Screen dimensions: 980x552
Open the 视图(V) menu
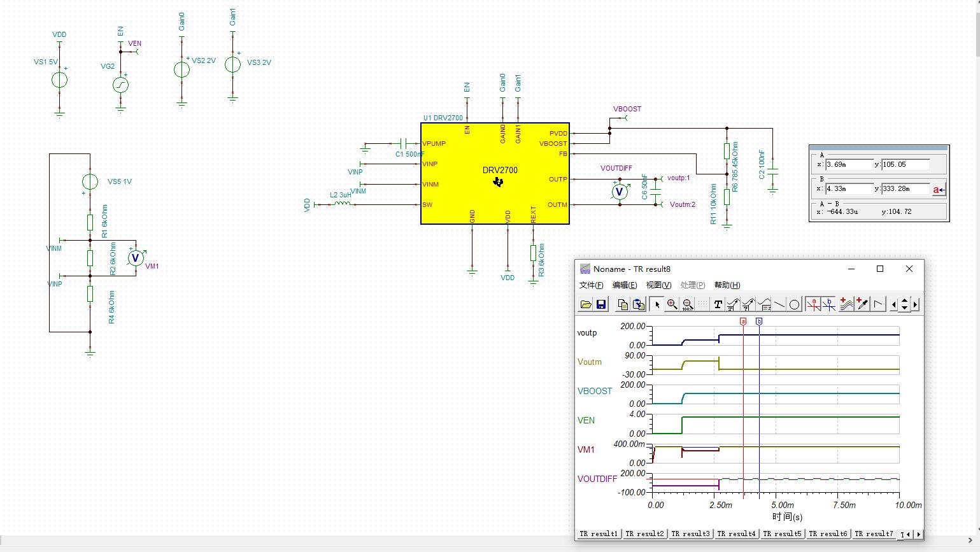click(658, 285)
